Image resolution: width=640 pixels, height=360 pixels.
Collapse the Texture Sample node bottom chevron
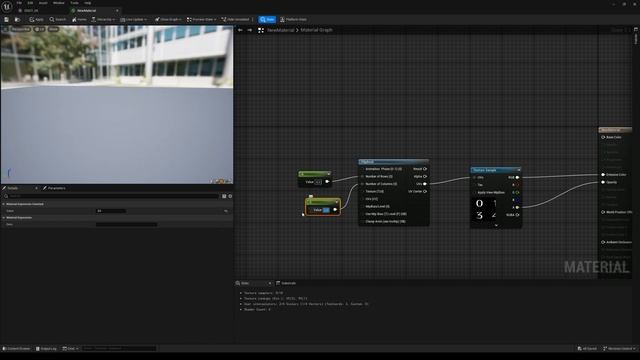496,225
